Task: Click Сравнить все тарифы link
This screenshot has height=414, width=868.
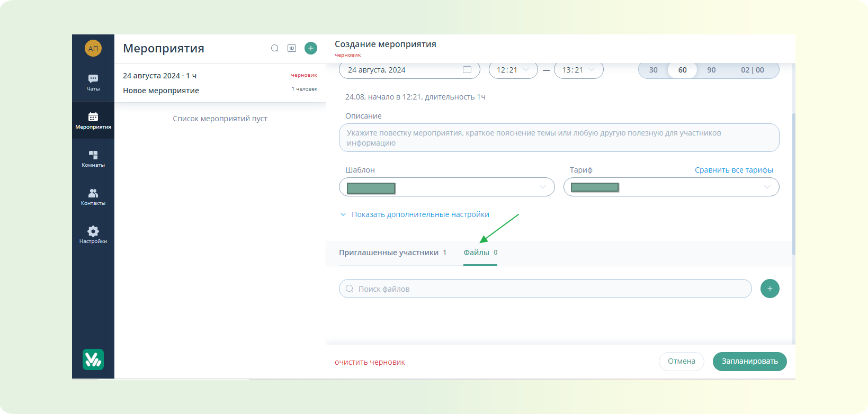Action: (733, 170)
